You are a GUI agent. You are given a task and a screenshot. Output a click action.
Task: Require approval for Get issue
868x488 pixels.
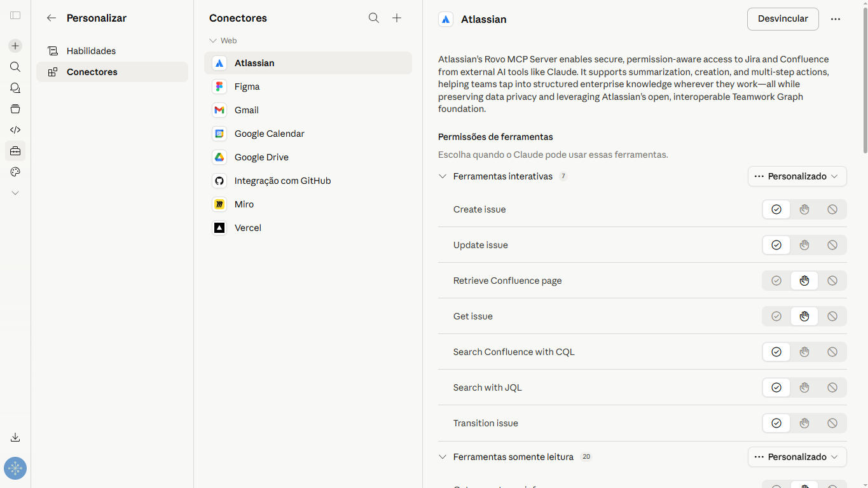(x=804, y=316)
